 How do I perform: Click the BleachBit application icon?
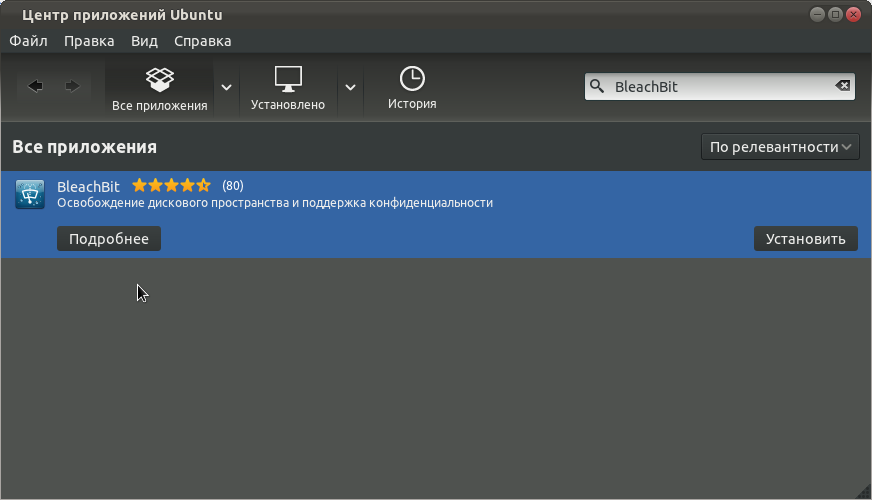click(30, 194)
